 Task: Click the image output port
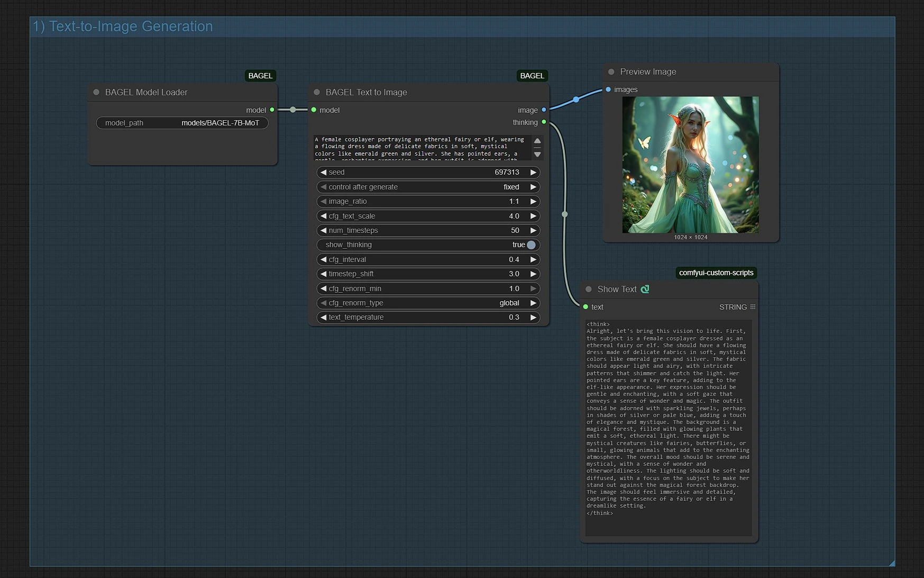coord(544,110)
